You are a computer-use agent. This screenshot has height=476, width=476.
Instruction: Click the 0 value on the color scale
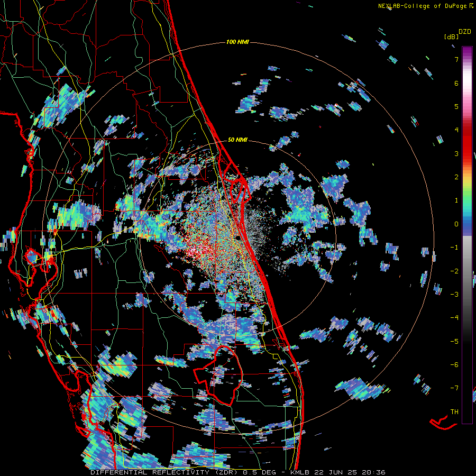click(x=456, y=224)
